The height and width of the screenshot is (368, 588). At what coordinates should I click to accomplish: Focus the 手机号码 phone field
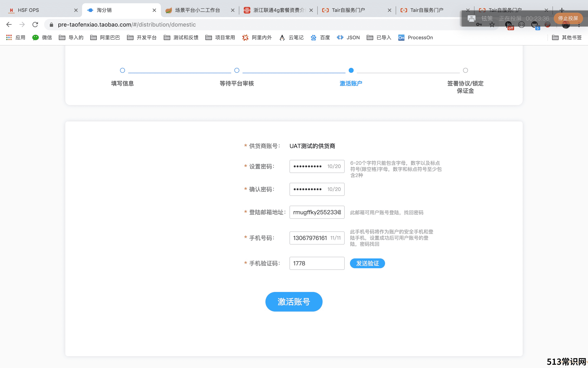[x=317, y=238]
